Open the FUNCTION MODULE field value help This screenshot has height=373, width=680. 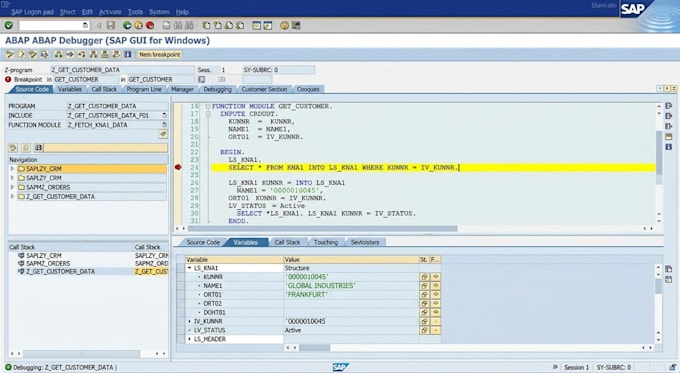(x=164, y=125)
